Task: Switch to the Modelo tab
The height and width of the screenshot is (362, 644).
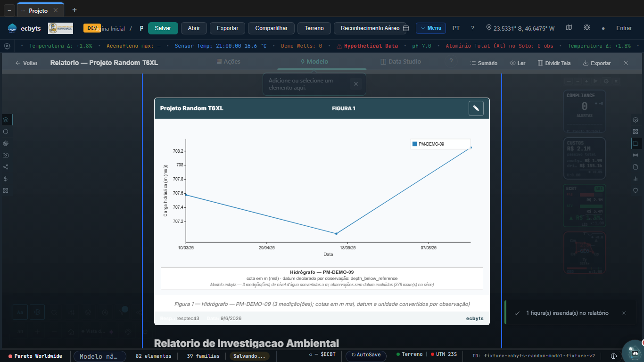Action: click(x=314, y=62)
